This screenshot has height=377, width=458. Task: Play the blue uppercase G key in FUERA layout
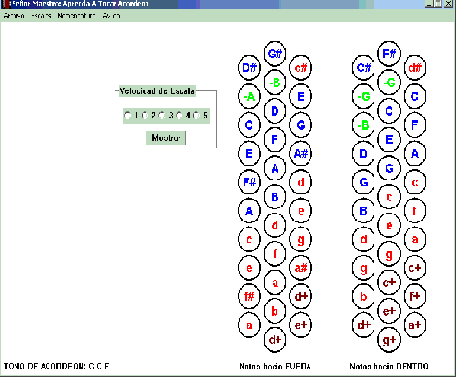(x=301, y=125)
